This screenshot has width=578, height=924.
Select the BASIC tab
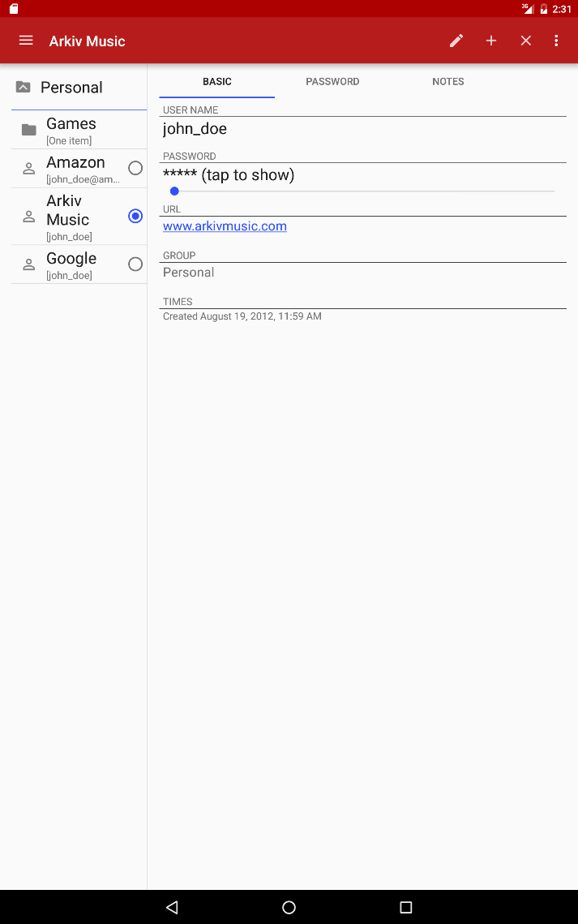click(x=217, y=82)
